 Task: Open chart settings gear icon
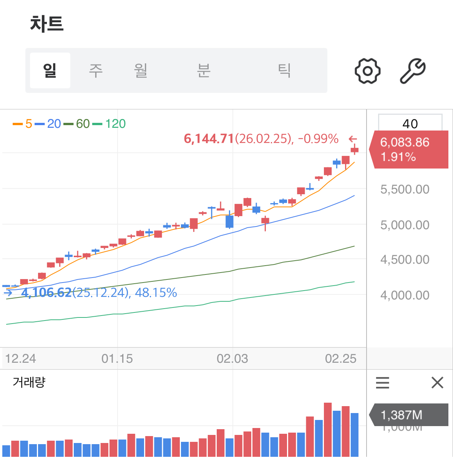pos(367,71)
